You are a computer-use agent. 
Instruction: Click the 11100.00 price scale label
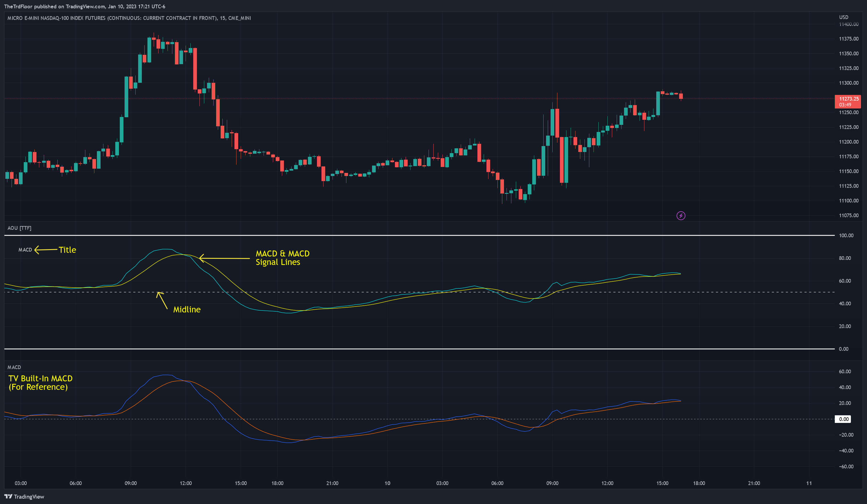pyautogui.click(x=849, y=201)
